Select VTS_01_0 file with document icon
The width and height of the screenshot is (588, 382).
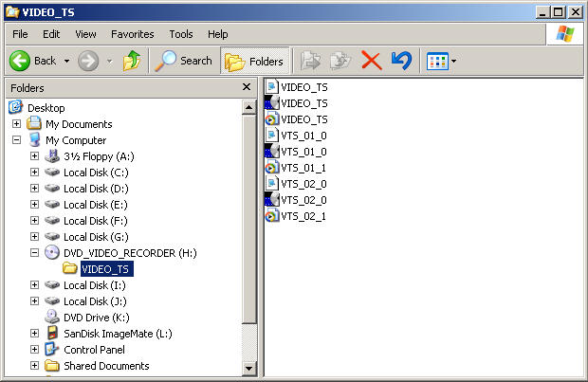(x=296, y=136)
